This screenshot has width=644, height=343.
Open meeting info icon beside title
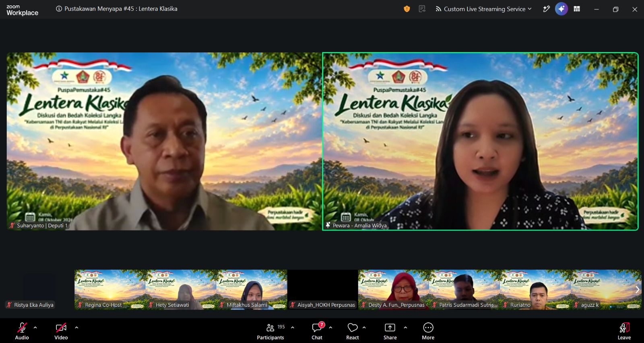[59, 9]
